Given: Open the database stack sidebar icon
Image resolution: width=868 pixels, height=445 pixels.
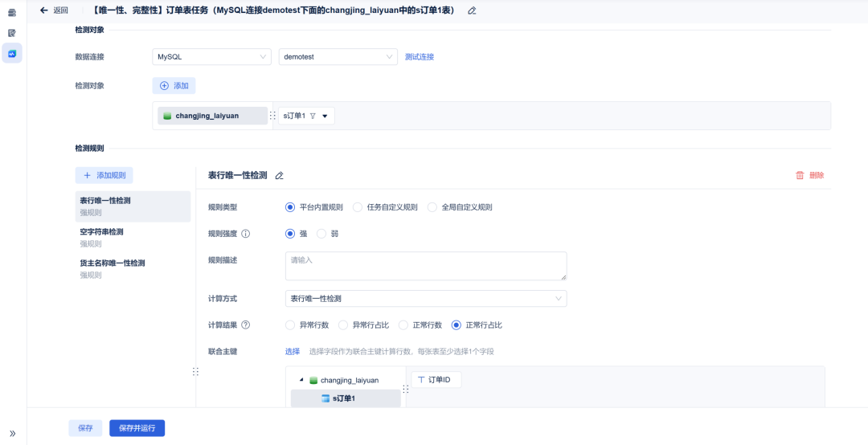Looking at the screenshot, I should 11,13.
